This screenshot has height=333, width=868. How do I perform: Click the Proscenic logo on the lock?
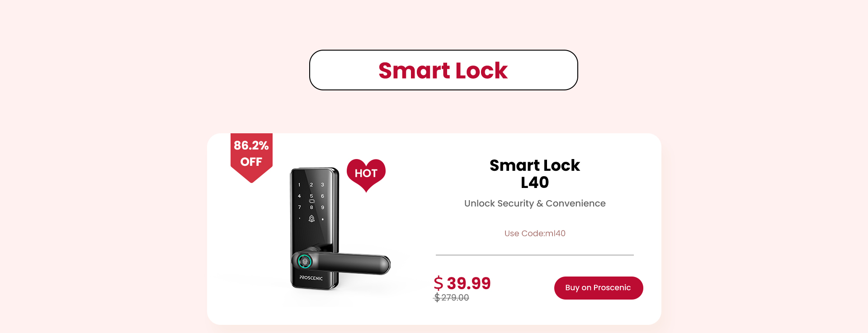click(311, 278)
